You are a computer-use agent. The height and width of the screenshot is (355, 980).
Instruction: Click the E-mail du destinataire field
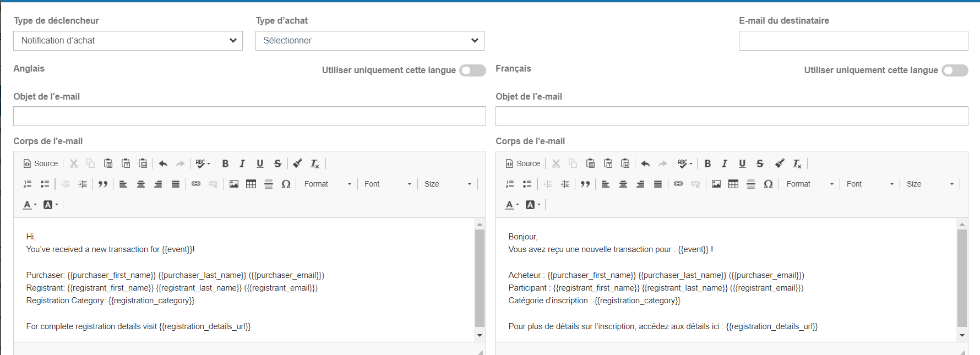[853, 41]
